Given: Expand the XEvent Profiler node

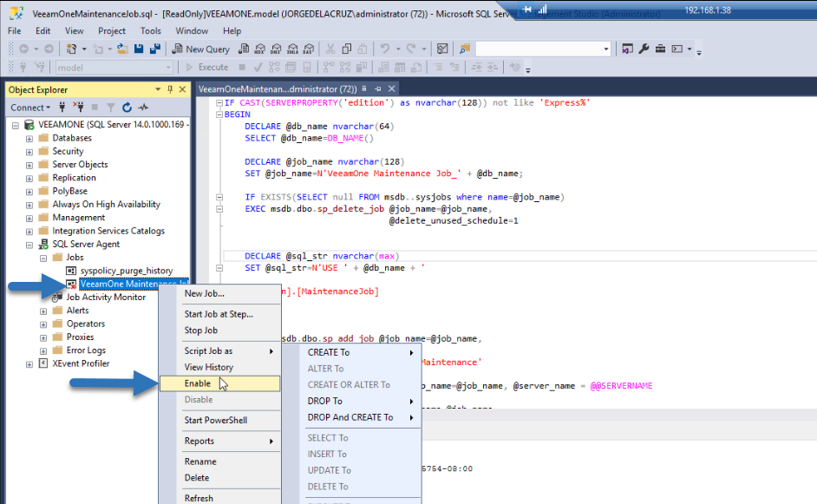Looking at the screenshot, I should pos(29,364).
